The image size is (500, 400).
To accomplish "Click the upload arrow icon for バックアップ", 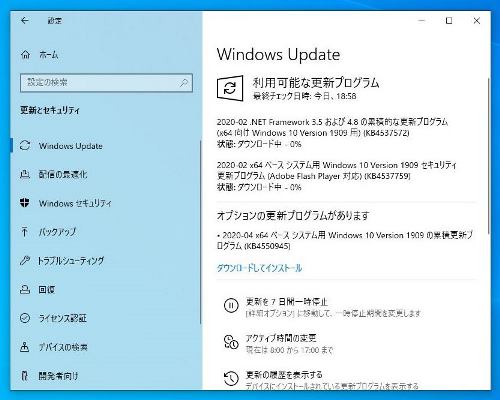I will 25,231.
